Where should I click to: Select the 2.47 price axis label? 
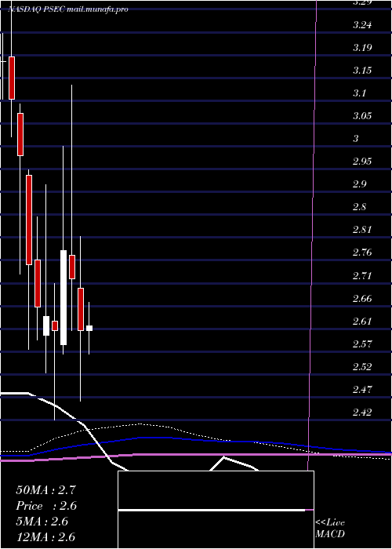pyautogui.click(x=362, y=389)
